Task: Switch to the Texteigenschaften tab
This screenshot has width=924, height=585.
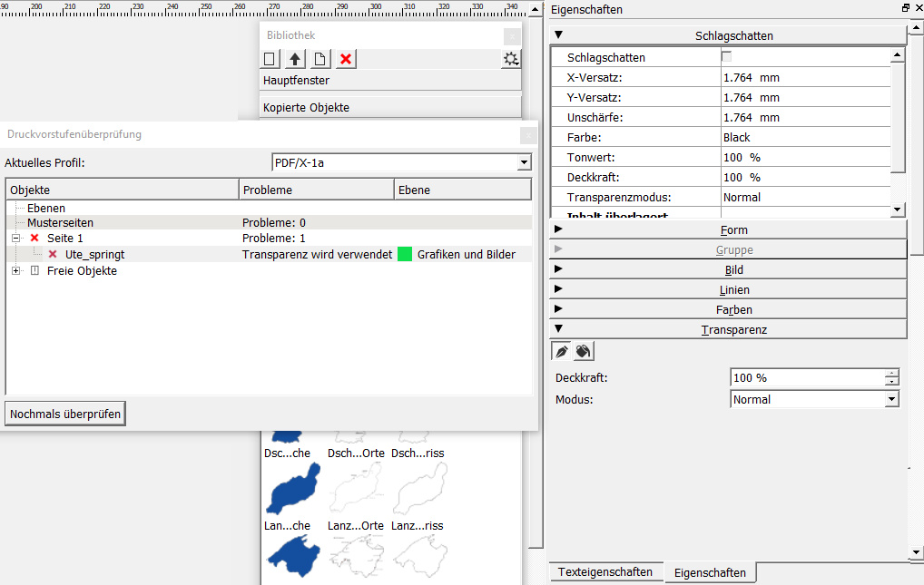Action: point(605,572)
